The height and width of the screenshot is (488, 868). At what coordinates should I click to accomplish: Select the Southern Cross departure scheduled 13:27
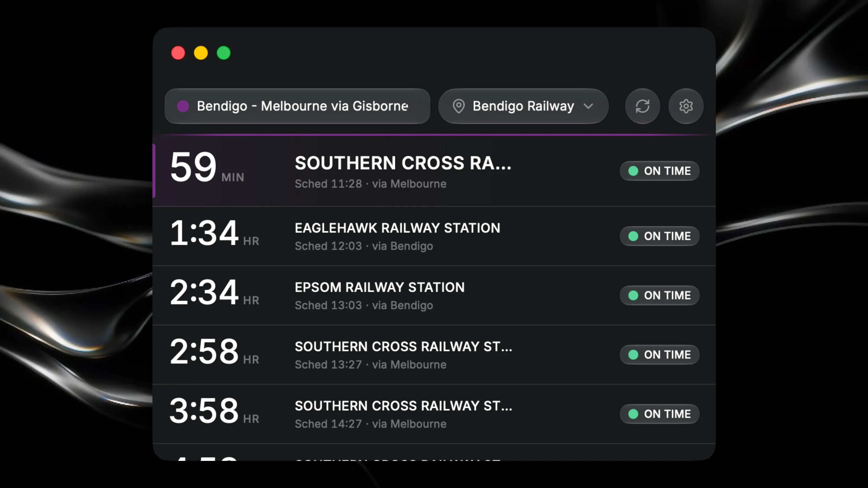[434, 355]
